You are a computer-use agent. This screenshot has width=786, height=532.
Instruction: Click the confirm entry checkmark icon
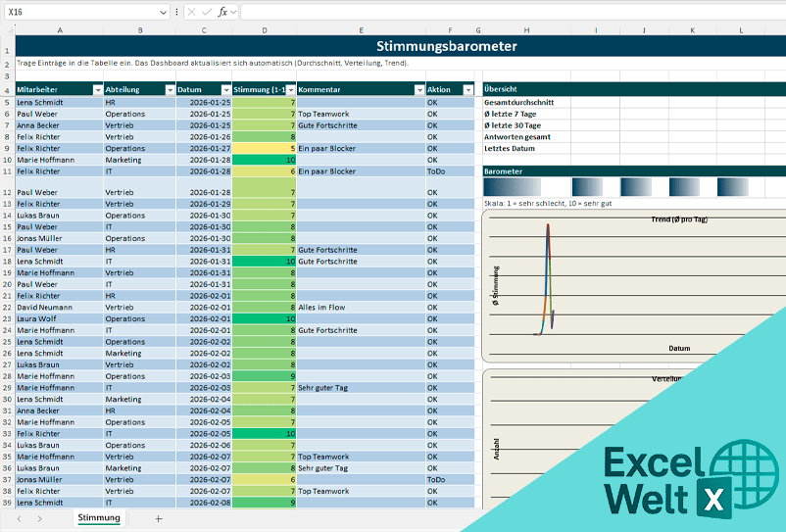[206, 12]
